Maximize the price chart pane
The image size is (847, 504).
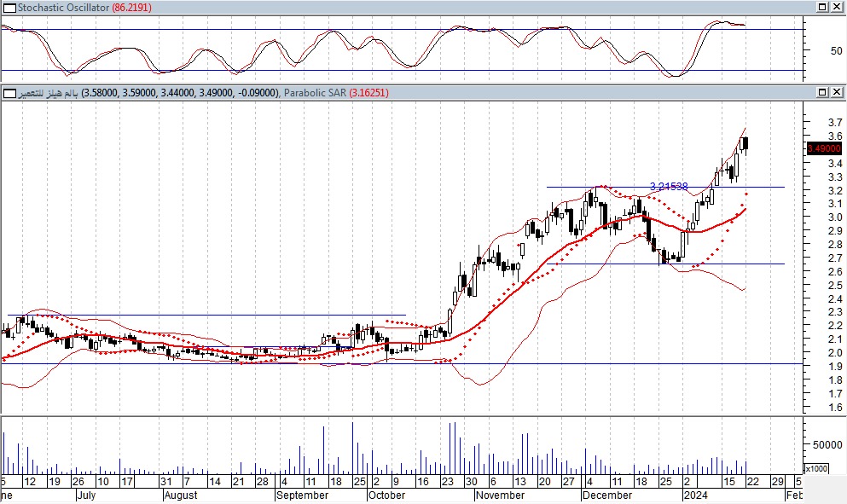(x=822, y=92)
